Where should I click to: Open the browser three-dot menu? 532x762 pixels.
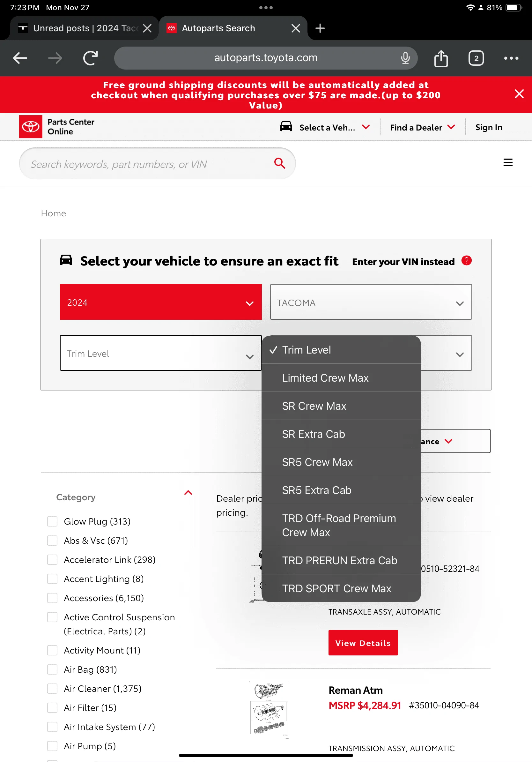point(511,58)
